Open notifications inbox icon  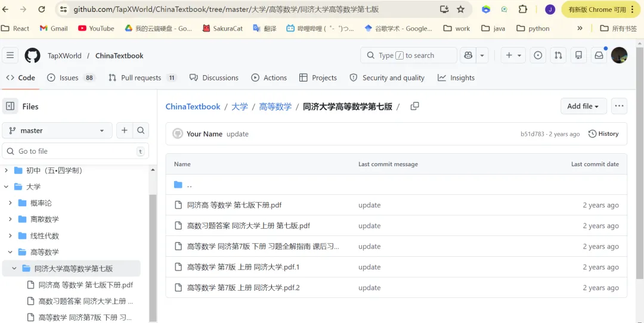(x=599, y=55)
